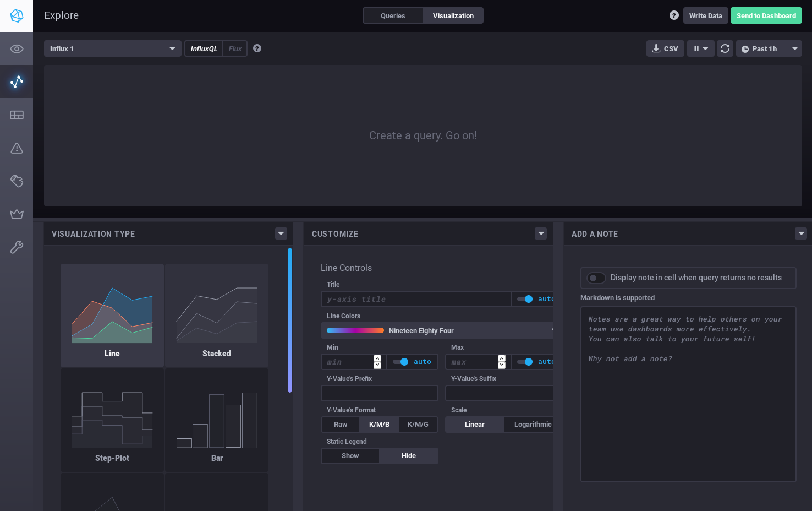Click the Write Data button
The image size is (812, 511).
[705, 15]
